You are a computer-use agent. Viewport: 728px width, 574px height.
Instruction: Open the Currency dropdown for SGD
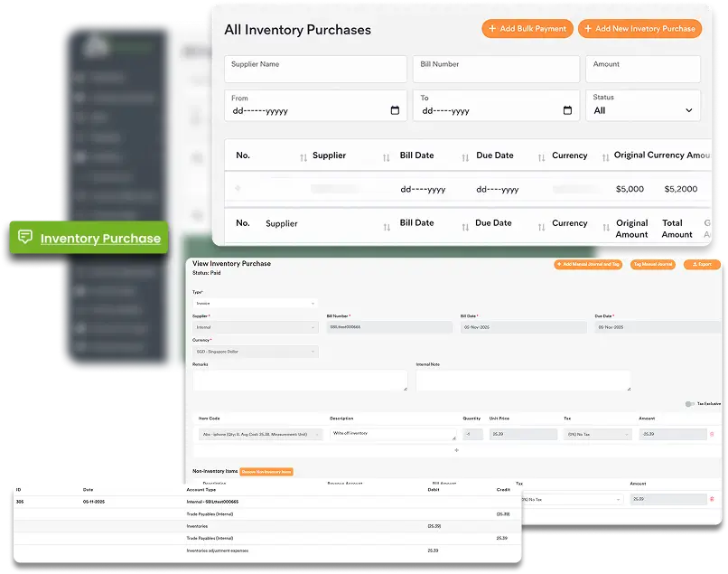pos(255,352)
